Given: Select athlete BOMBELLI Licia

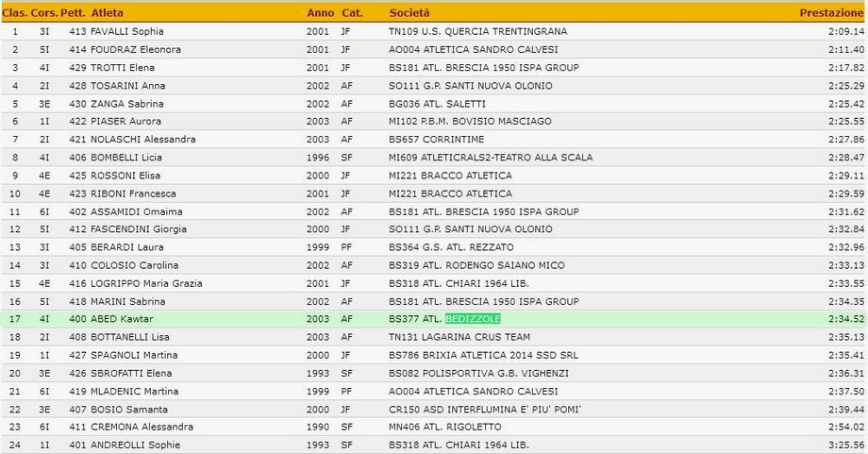Looking at the screenshot, I should 126,158.
